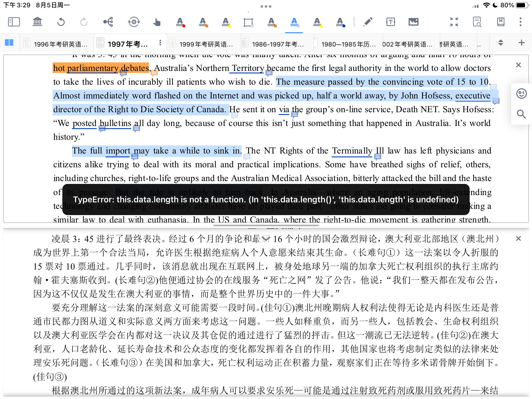Image resolution: width=532 pixels, height=399 pixels.
Task: Toggle the sidebar panel icon
Action: click(x=14, y=22)
